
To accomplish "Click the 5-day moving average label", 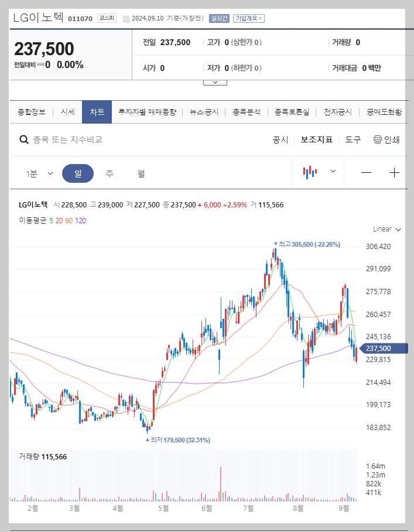I will [x=51, y=220].
